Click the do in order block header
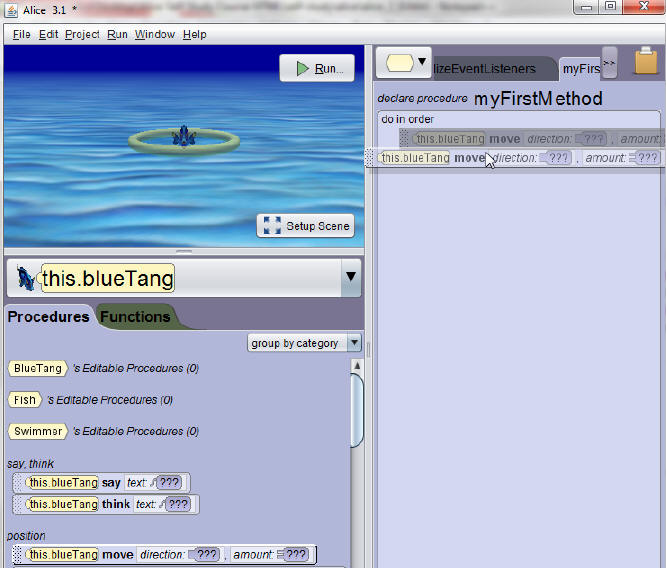Image resolution: width=666 pixels, height=568 pixels. point(407,119)
